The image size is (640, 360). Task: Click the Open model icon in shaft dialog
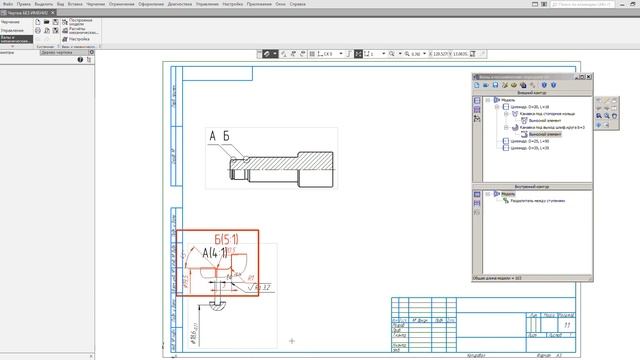click(486, 85)
